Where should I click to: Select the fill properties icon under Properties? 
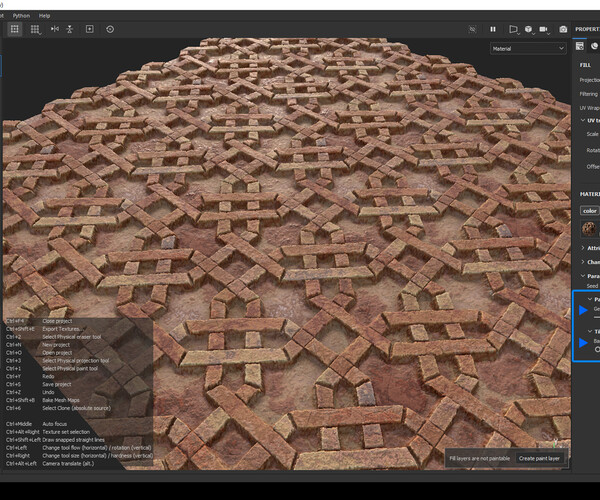(580, 46)
